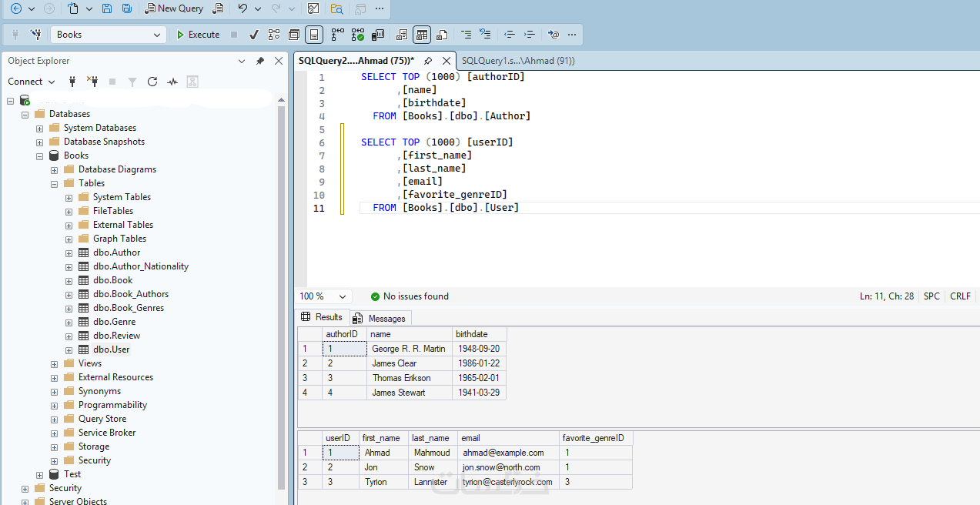
Task: Click the New Query button
Action: 175,8
